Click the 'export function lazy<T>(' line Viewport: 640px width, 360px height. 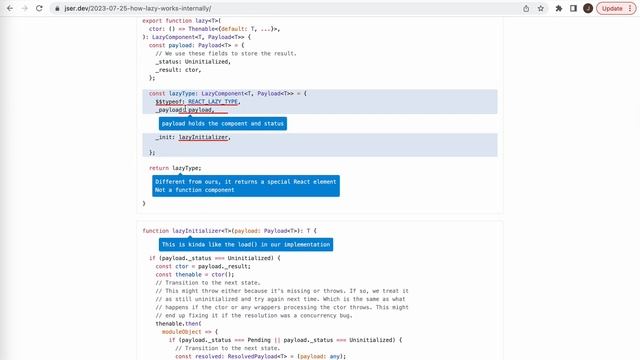tap(182, 21)
